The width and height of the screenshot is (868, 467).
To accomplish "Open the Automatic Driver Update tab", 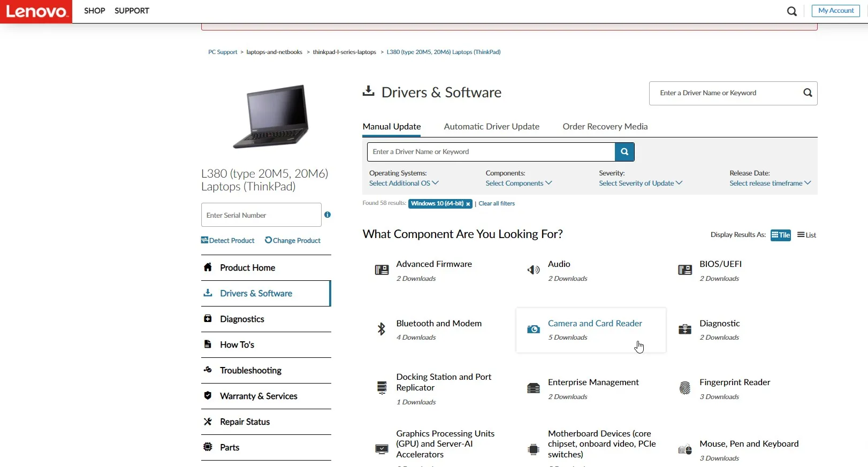I will coord(492,127).
